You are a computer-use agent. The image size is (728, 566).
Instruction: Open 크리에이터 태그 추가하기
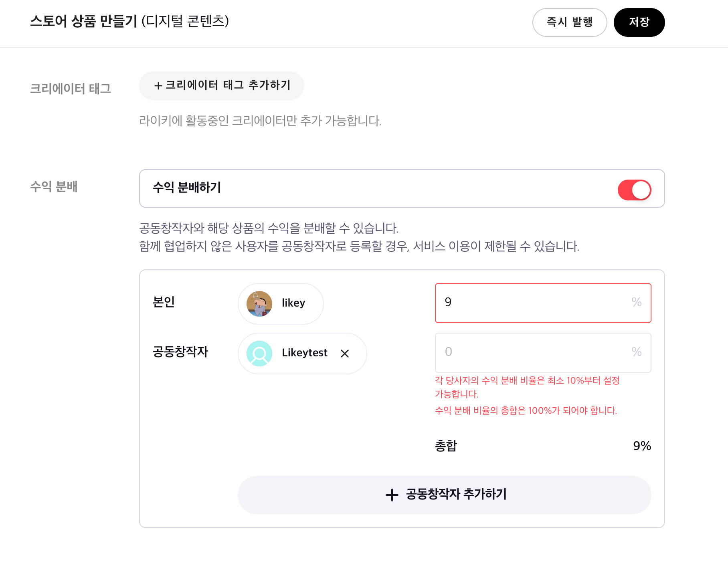click(x=221, y=85)
